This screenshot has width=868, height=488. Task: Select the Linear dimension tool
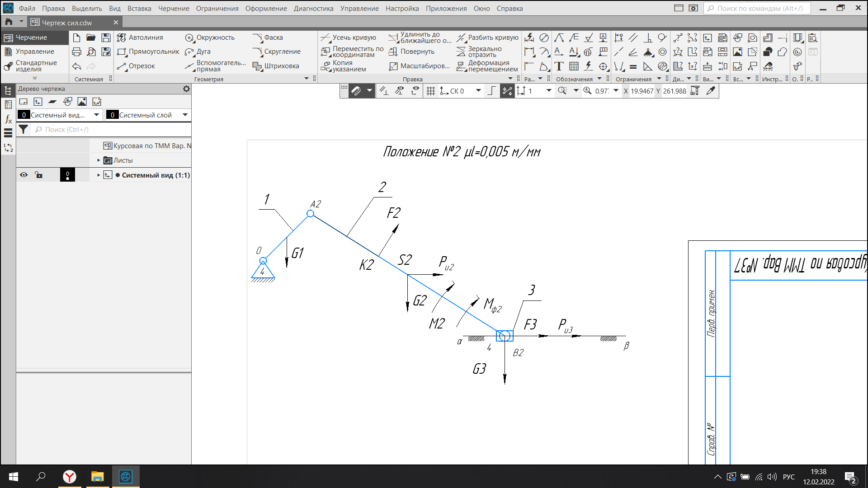(x=529, y=52)
